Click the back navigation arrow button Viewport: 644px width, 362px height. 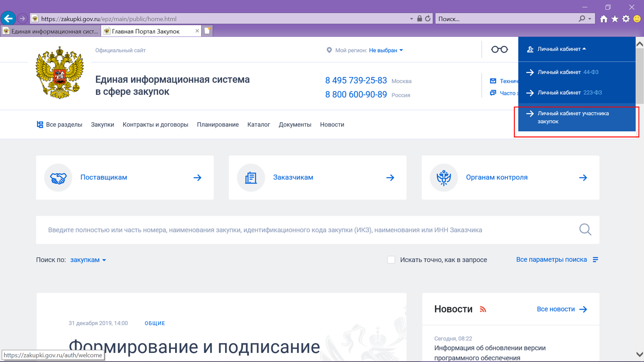pos(9,18)
